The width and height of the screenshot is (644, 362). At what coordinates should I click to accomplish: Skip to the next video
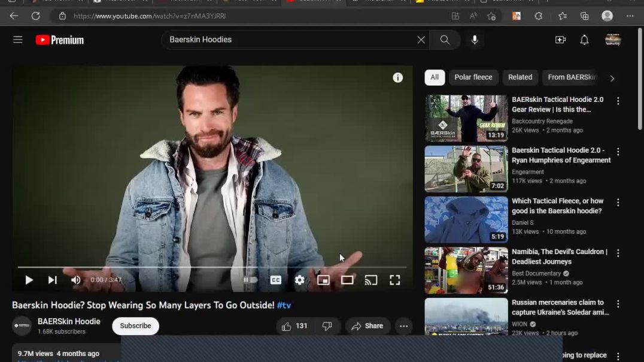coord(53,280)
